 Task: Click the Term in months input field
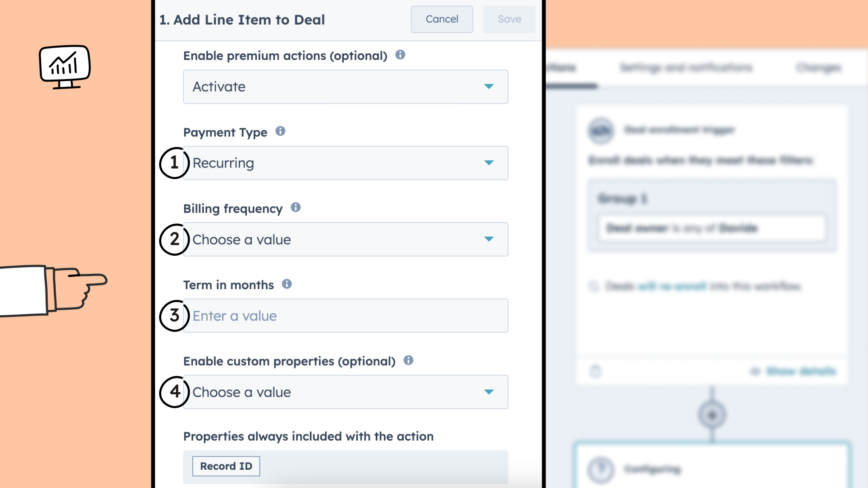[x=345, y=316]
